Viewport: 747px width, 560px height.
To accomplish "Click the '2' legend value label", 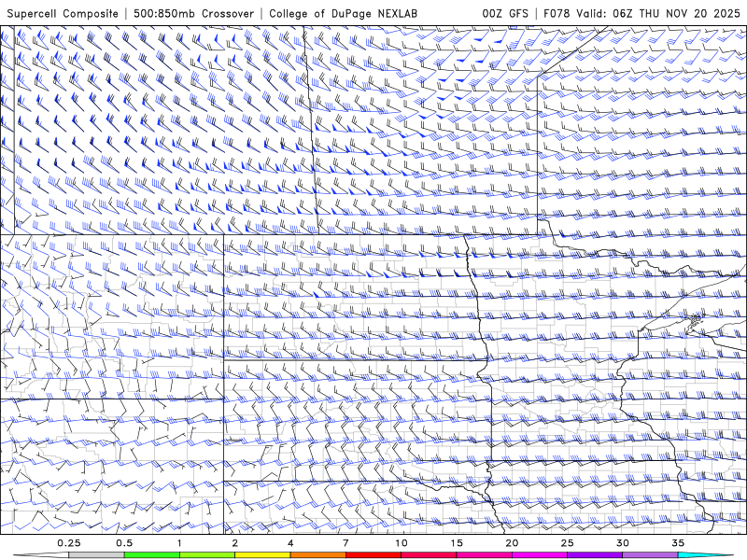I will coord(235,543).
